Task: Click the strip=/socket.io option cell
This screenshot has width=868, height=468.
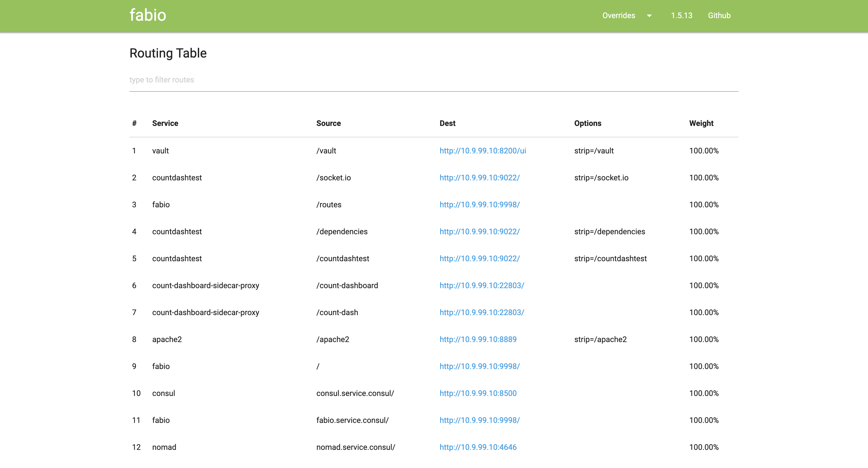Action: [601, 178]
